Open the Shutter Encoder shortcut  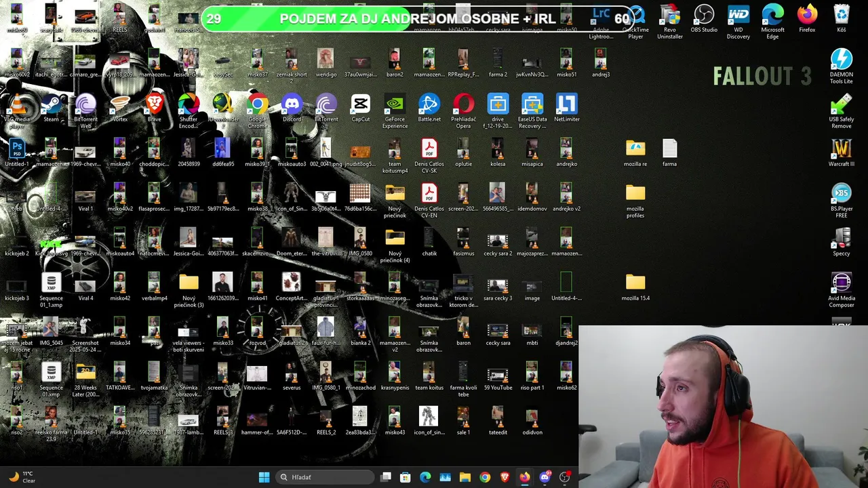tap(189, 110)
